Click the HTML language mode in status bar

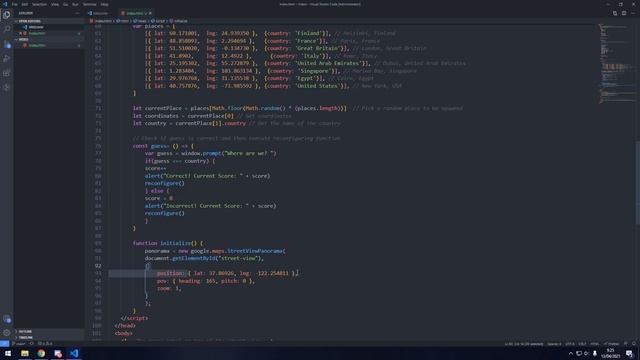595,344
